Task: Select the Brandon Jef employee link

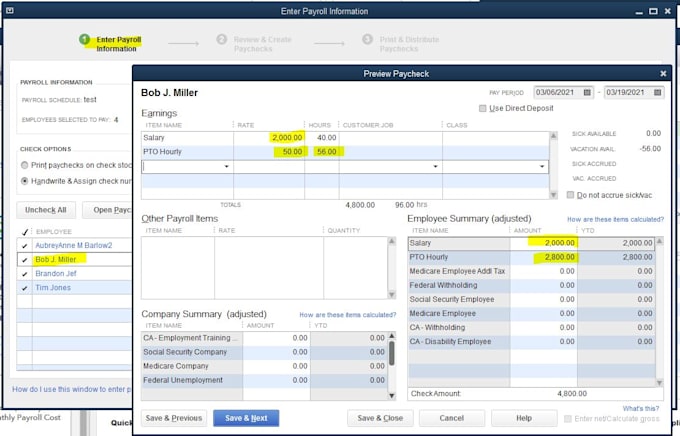Action: (x=56, y=273)
